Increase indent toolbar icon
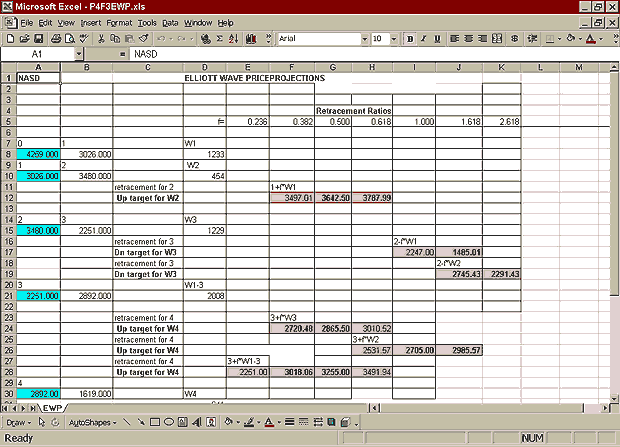This screenshot has width=620, height=447. coord(532,38)
